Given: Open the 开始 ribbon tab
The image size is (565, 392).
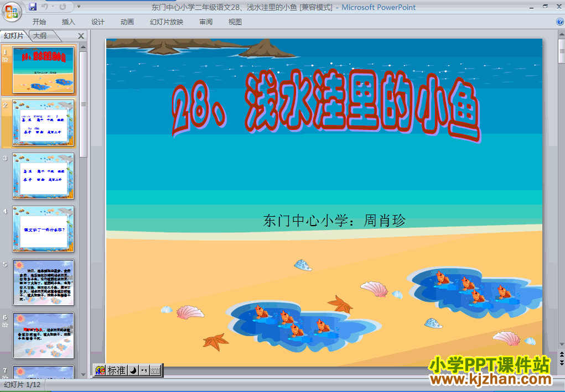Looking at the screenshot, I should pyautogui.click(x=39, y=22).
